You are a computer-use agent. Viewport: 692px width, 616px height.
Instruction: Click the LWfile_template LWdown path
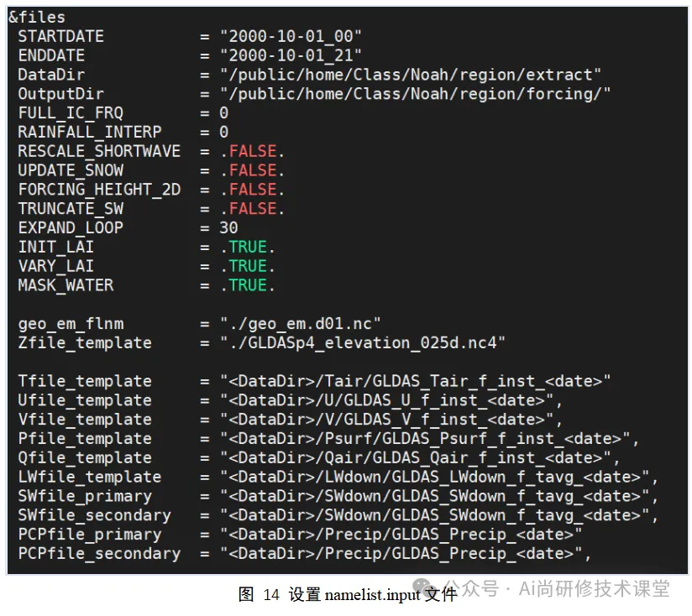(x=439, y=477)
